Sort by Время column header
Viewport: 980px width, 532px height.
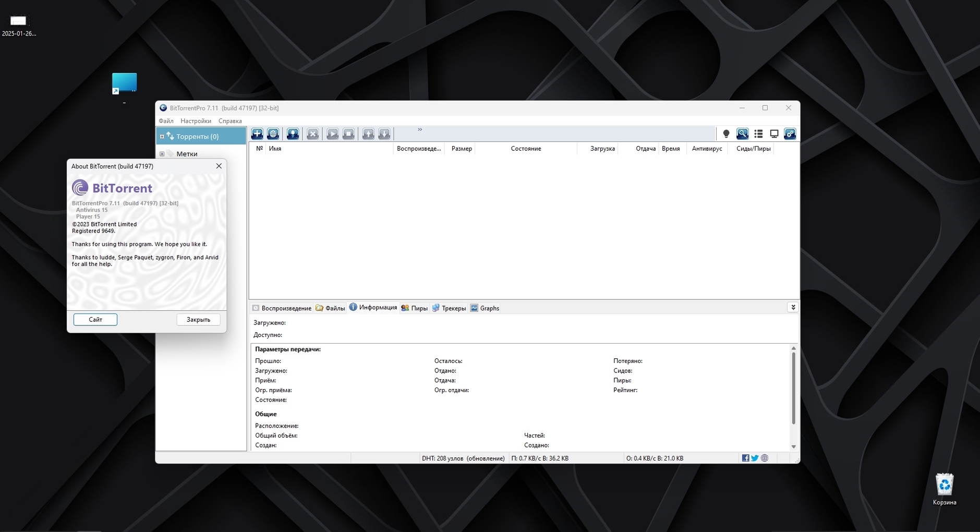673,149
